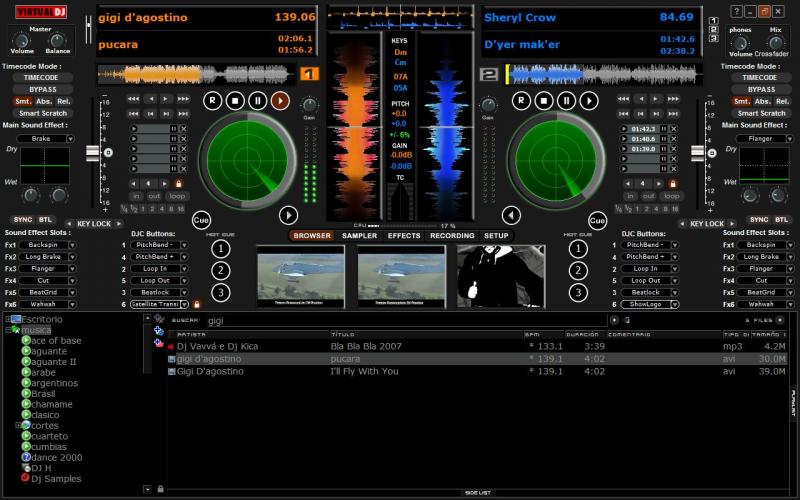
Task: Start playback on the right deck
Action: point(588,101)
